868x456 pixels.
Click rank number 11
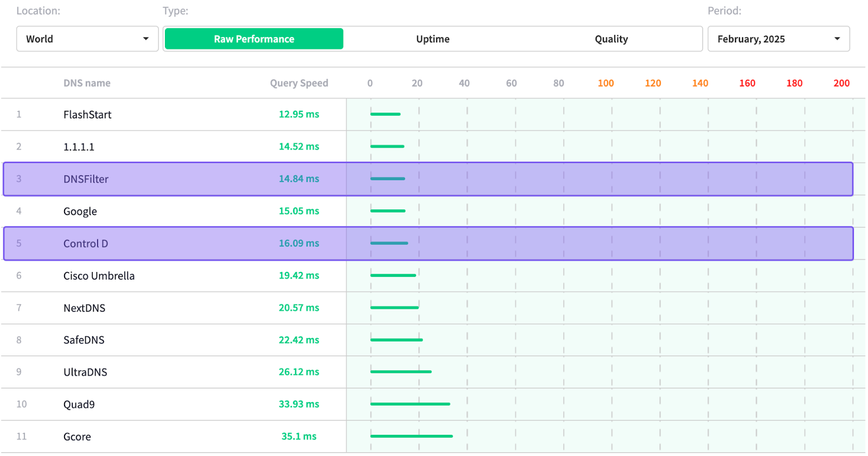pos(21,436)
